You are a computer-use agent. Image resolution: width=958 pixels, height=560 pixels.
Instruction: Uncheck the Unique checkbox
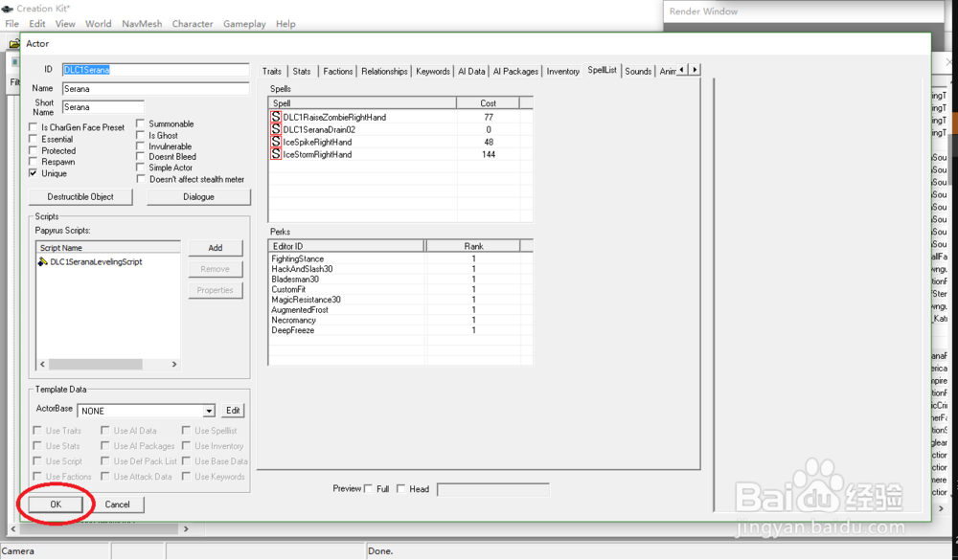33,173
